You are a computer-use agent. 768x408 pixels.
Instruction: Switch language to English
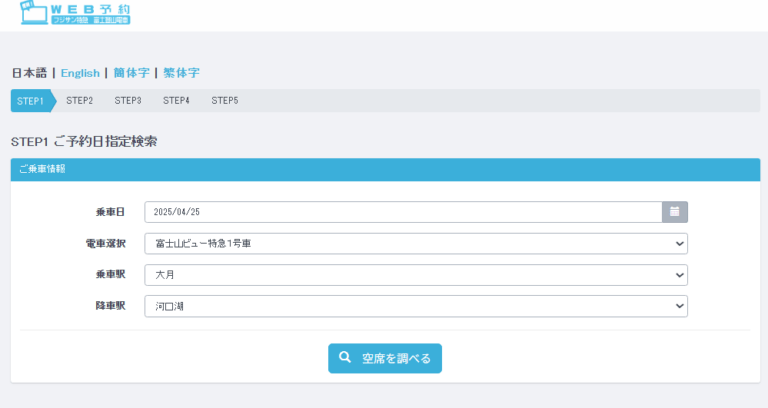click(80, 73)
